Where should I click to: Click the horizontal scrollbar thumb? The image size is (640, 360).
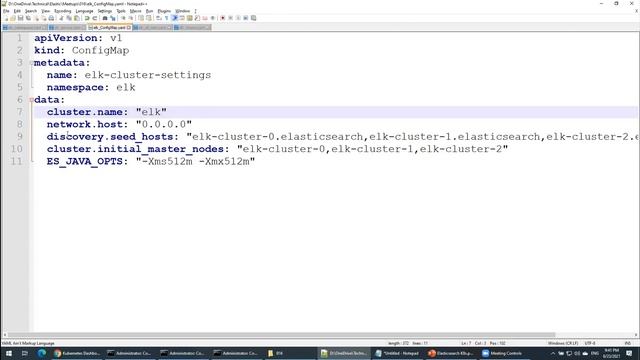tap(282, 335)
